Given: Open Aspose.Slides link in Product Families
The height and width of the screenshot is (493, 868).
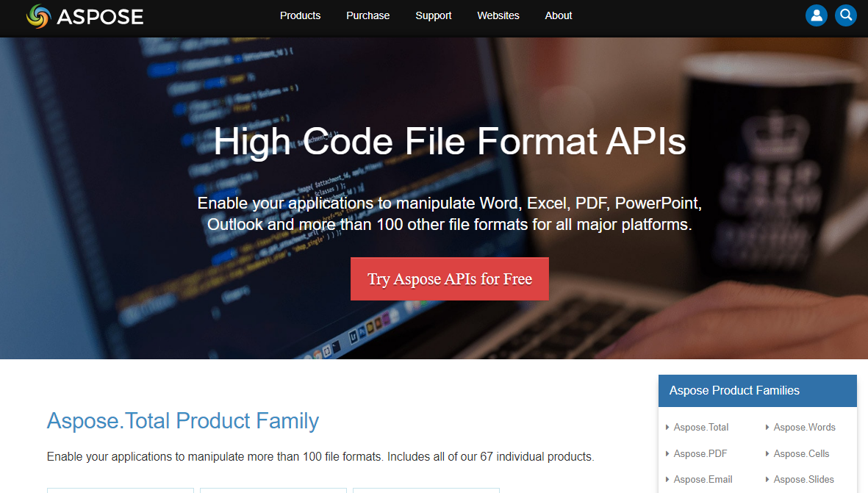Looking at the screenshot, I should pos(803,479).
